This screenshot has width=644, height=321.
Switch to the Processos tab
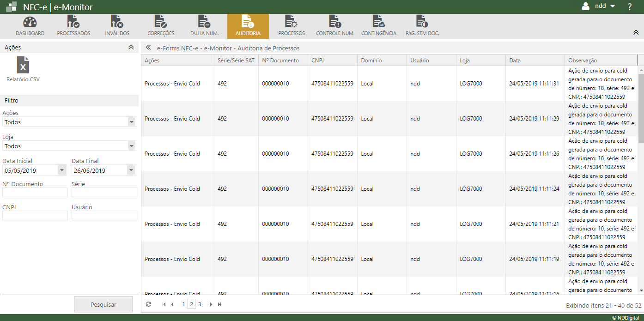[291, 26]
